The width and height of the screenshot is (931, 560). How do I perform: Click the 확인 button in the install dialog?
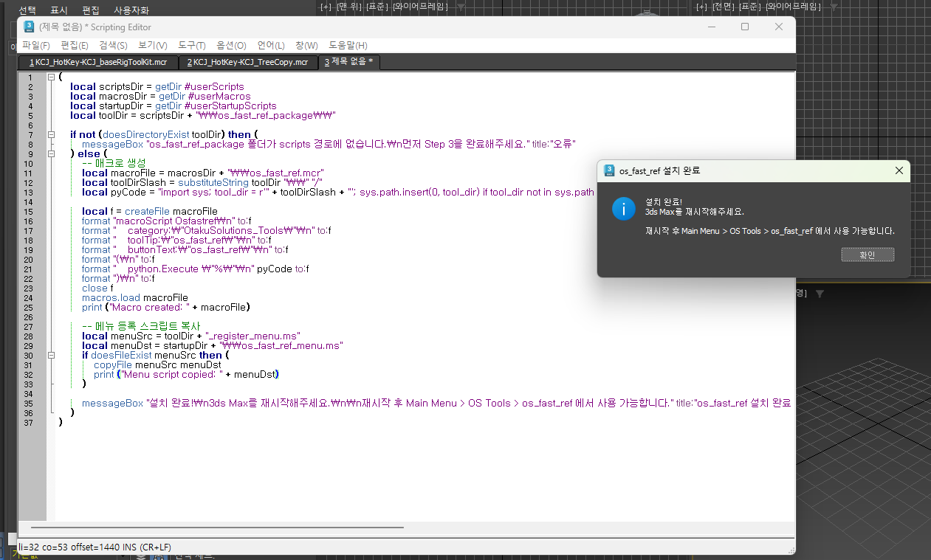[x=867, y=255]
